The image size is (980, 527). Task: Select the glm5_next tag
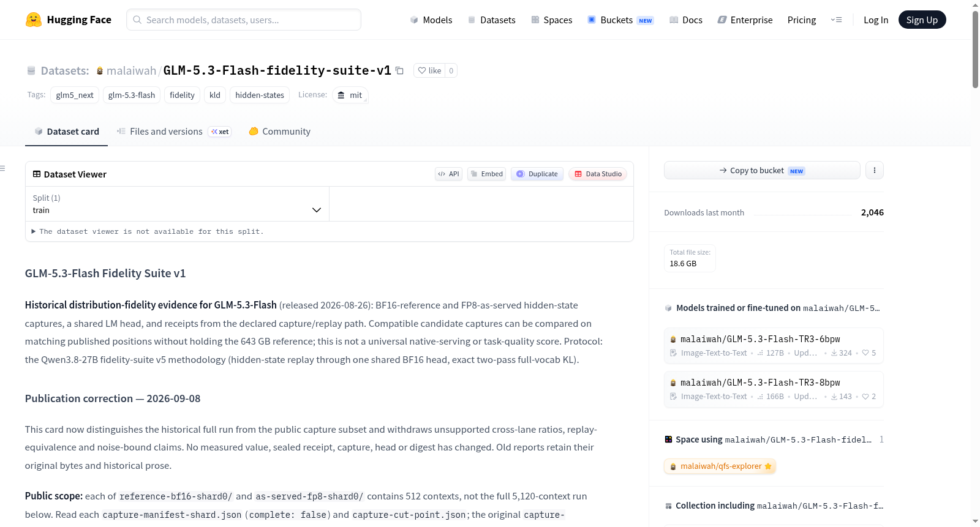75,95
